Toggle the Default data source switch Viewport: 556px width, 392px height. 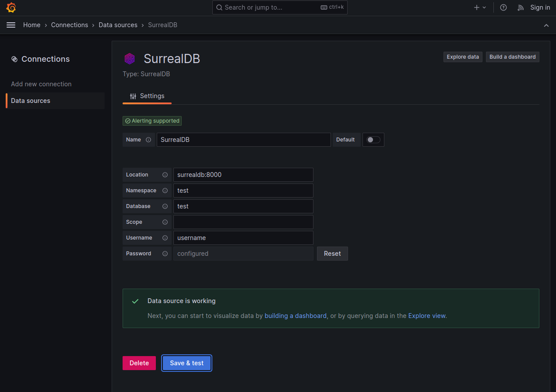pos(373,140)
